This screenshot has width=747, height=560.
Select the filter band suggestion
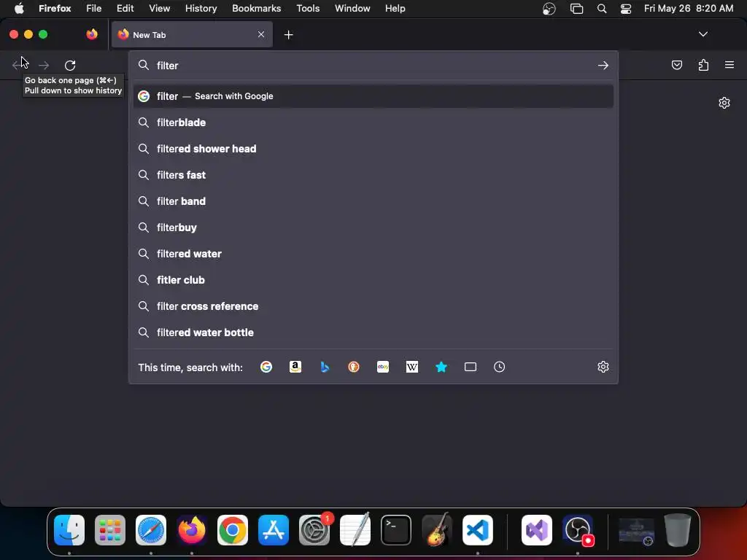(x=373, y=201)
